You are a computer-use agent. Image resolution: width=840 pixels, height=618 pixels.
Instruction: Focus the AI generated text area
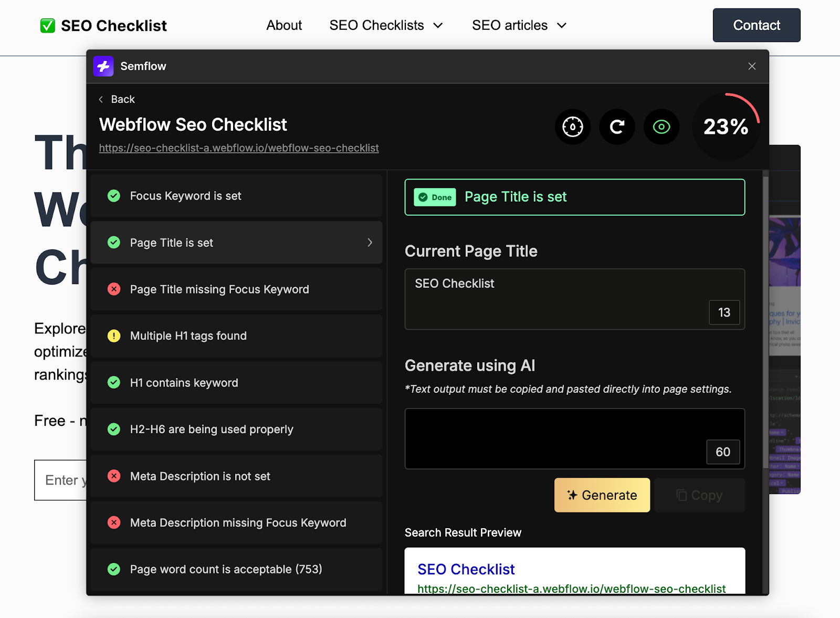(x=575, y=439)
